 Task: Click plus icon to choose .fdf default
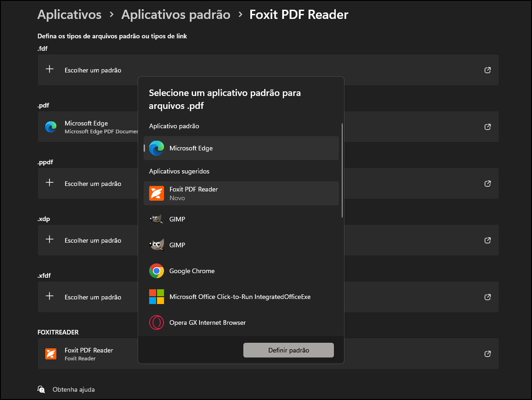click(x=50, y=70)
